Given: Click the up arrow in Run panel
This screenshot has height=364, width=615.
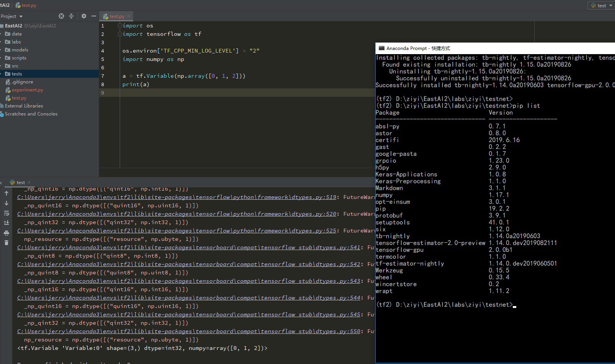Looking at the screenshot, I should 6,193.
